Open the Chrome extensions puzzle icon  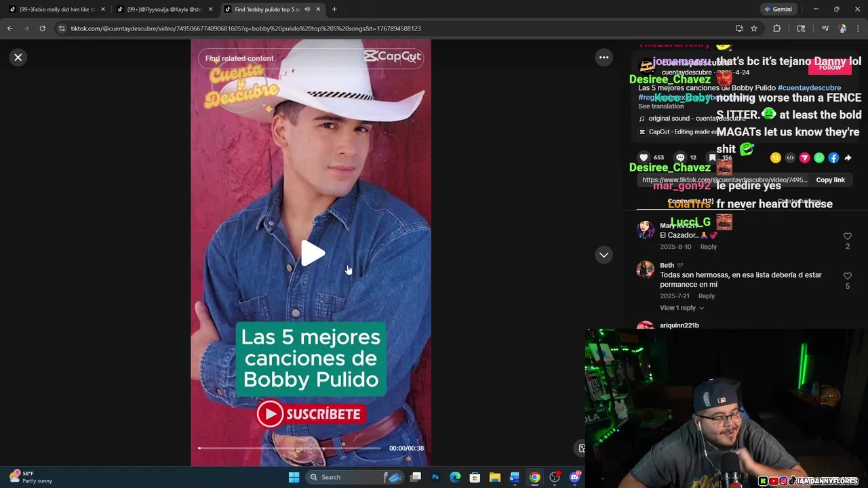(777, 28)
